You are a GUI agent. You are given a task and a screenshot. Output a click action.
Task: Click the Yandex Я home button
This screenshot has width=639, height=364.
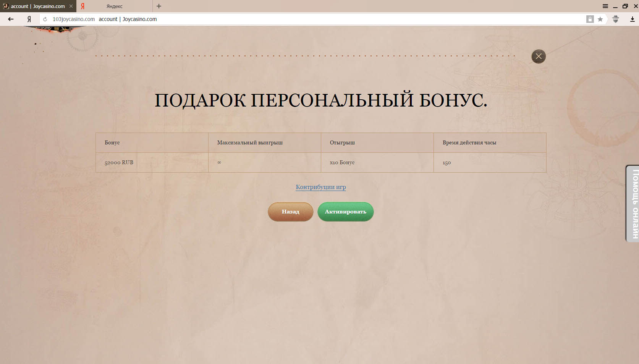pos(29,19)
